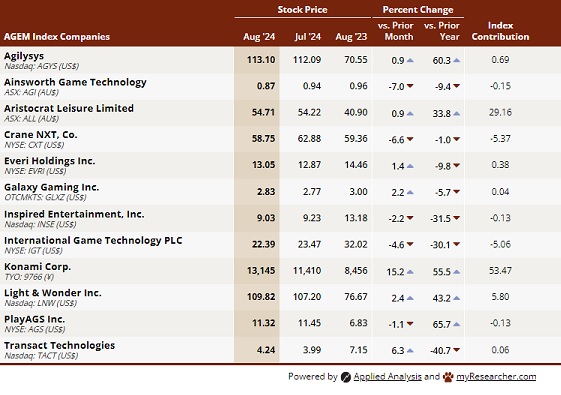561x395 pixels.
Task: Click Konami's up arrow for prior month
Action: point(410,272)
